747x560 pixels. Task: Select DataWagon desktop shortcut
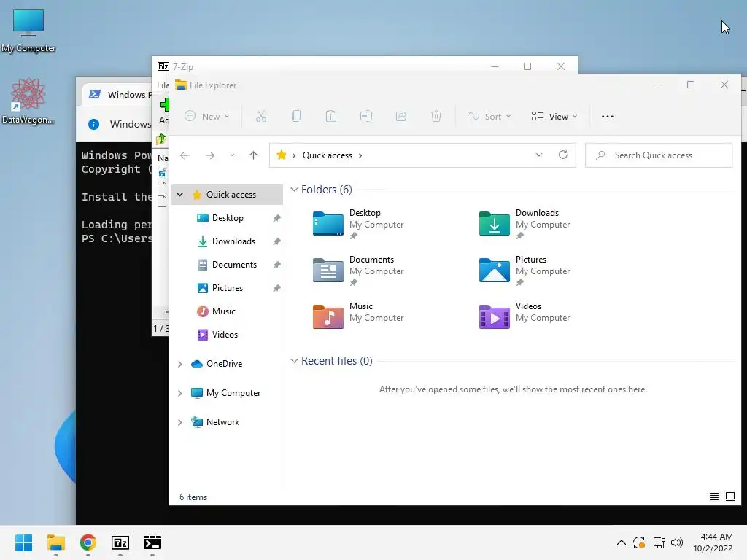point(28,101)
